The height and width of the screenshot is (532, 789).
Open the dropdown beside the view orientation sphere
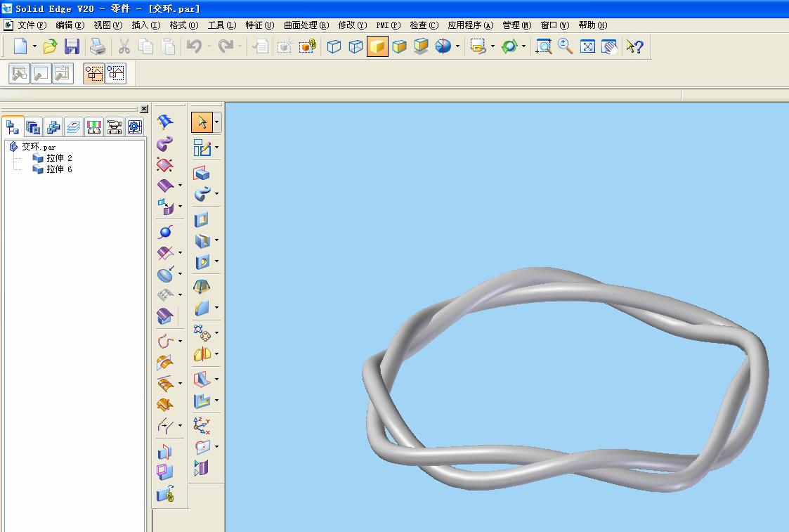(457, 46)
